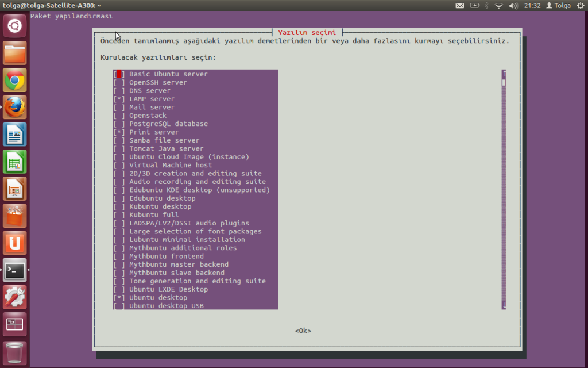
Task: Open LibreOffice Calc from the launcher
Action: point(14,162)
